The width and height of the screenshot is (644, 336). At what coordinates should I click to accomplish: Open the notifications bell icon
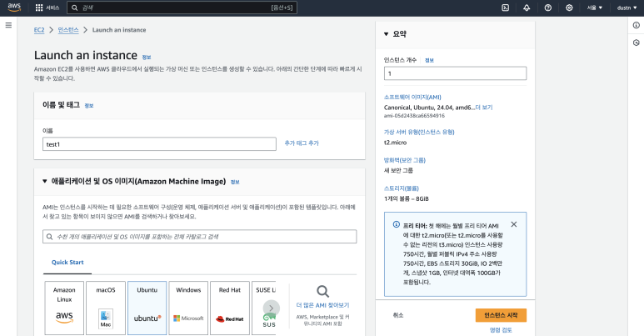[x=527, y=8]
